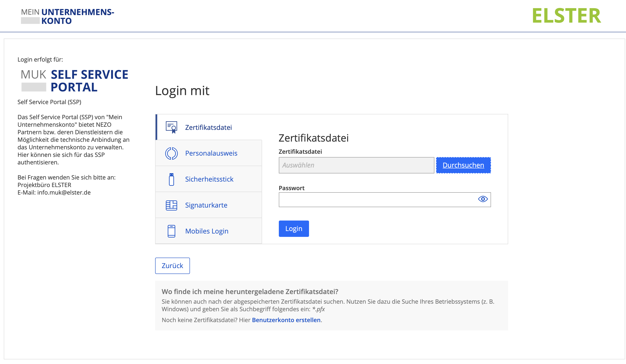Click into the Passwort input field

[x=376, y=200]
